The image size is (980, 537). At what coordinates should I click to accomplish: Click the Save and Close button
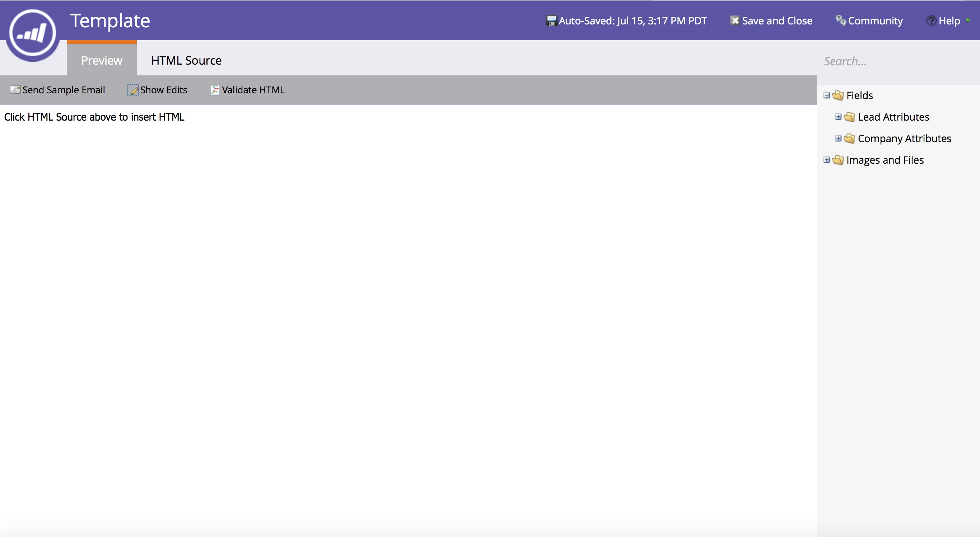(777, 20)
